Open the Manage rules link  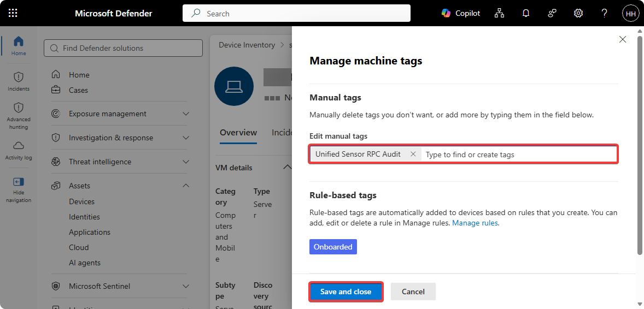pyautogui.click(x=476, y=223)
